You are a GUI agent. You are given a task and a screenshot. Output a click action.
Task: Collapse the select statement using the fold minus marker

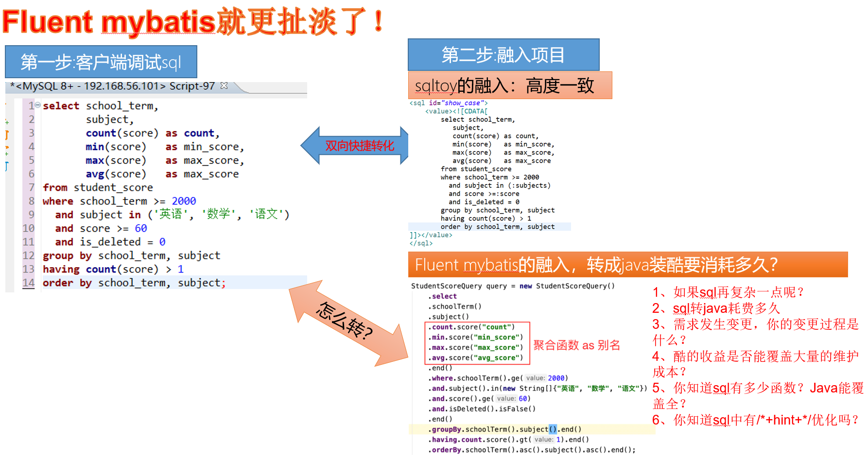pos(39,105)
